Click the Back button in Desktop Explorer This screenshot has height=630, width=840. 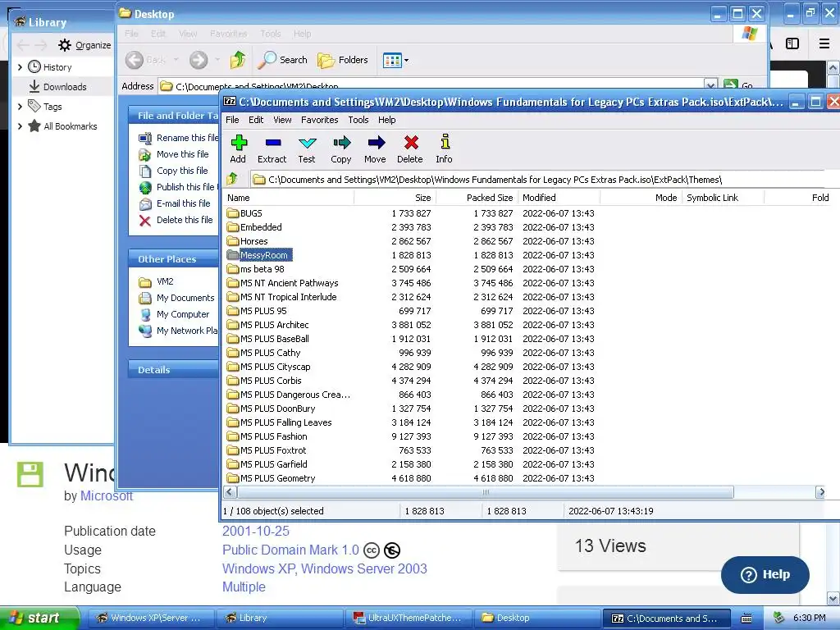click(146, 60)
